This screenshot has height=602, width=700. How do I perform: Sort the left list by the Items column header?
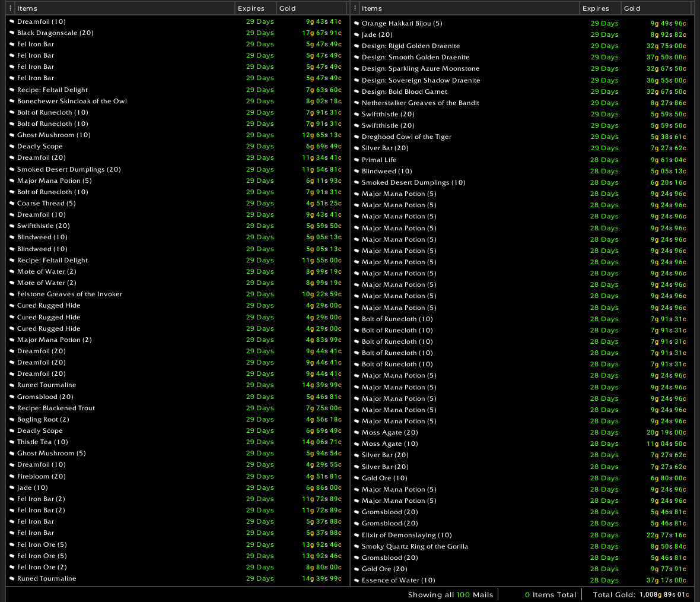(125, 8)
